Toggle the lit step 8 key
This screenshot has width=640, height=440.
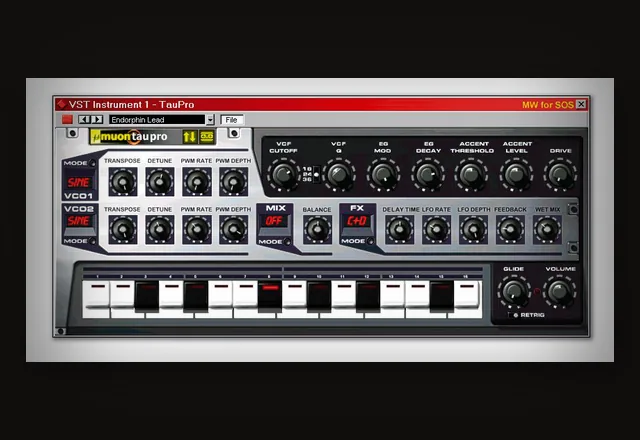tap(270, 296)
